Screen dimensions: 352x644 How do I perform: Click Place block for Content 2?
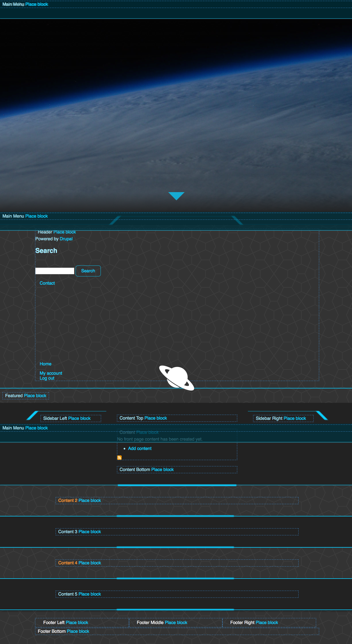pos(90,500)
